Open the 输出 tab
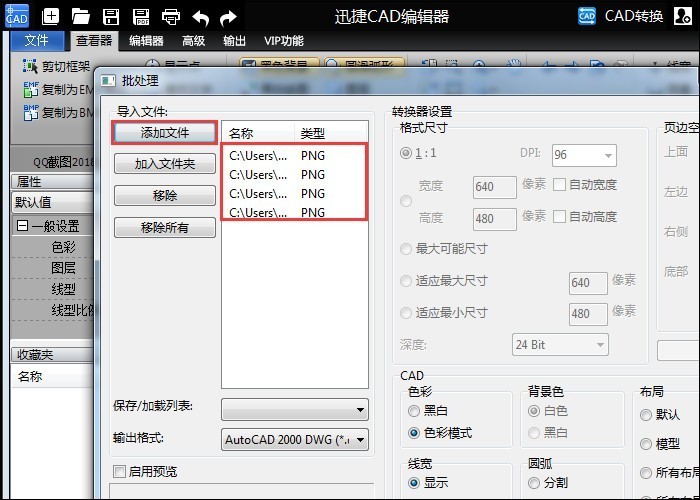 pyautogui.click(x=234, y=41)
